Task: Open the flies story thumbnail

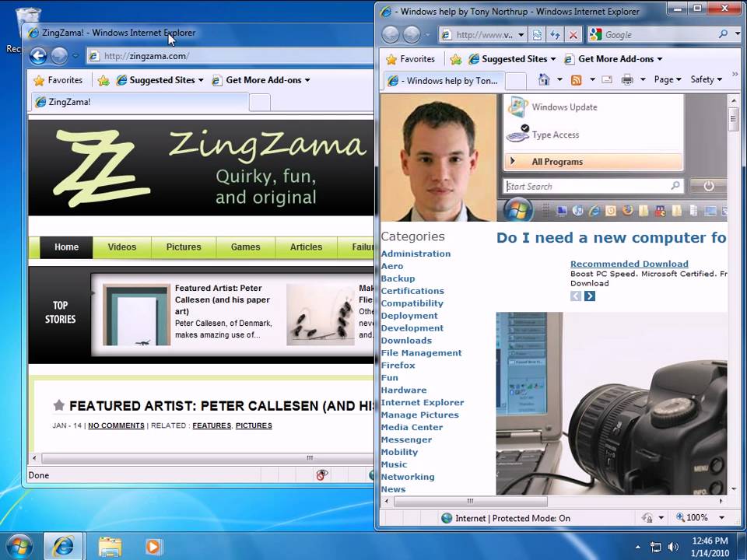Action: pyautogui.click(x=320, y=315)
